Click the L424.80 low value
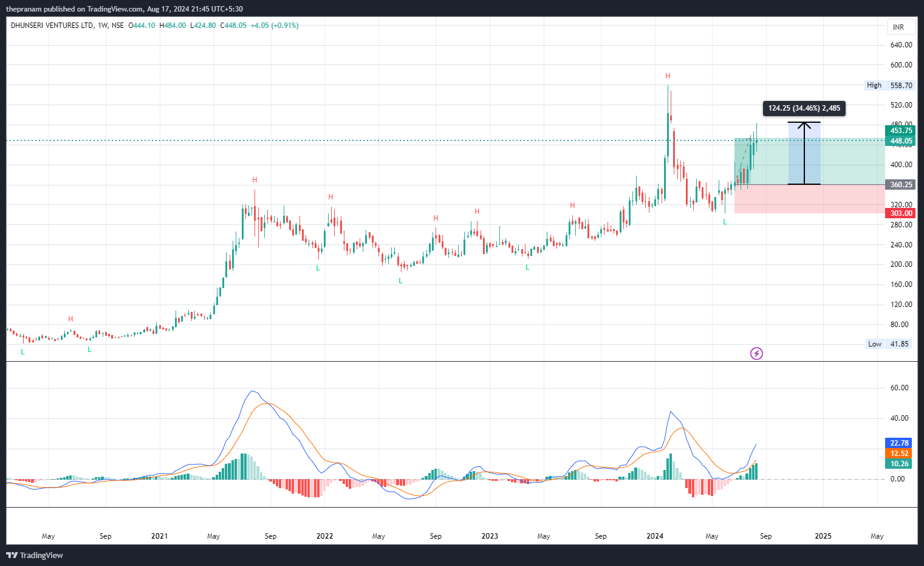Image resolution: width=924 pixels, height=566 pixels. (203, 26)
